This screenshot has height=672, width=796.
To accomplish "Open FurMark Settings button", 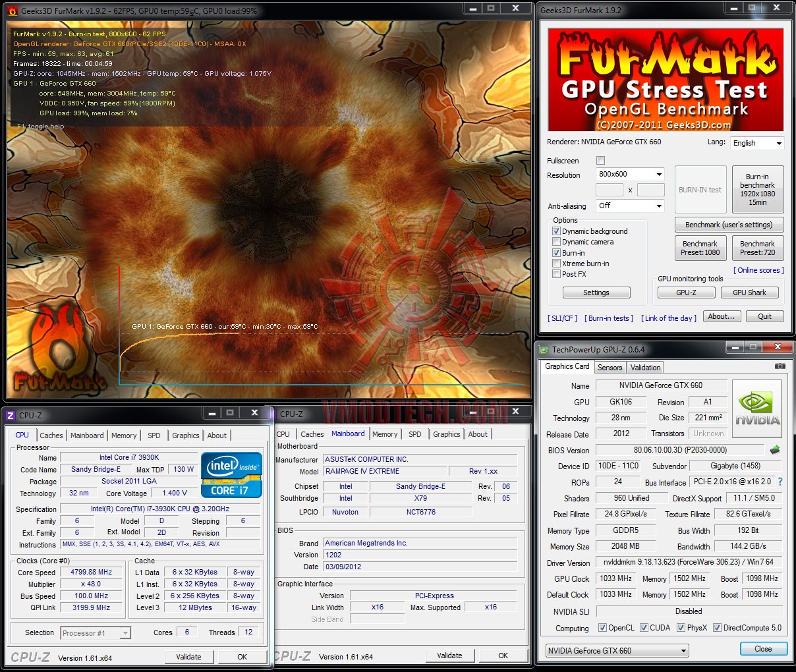I will [x=596, y=293].
